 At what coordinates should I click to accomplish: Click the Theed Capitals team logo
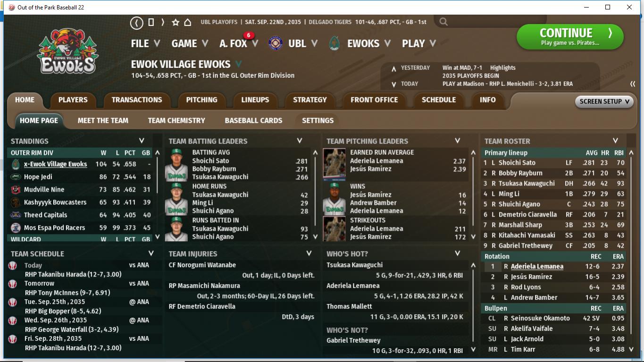pyautogui.click(x=16, y=215)
